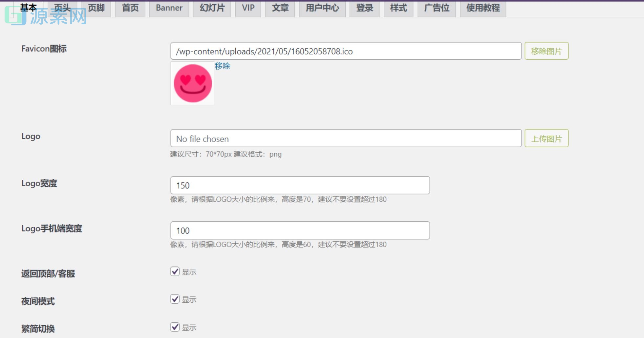644x338 pixels.
Task: Click the Logo宽度 input field showing 150
Action: (x=300, y=185)
